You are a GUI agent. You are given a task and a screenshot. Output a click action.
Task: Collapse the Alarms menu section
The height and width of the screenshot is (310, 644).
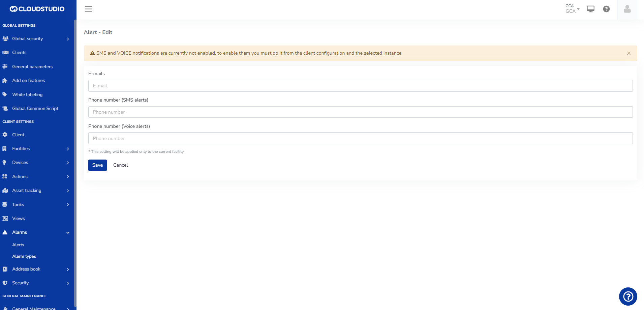pos(37,232)
